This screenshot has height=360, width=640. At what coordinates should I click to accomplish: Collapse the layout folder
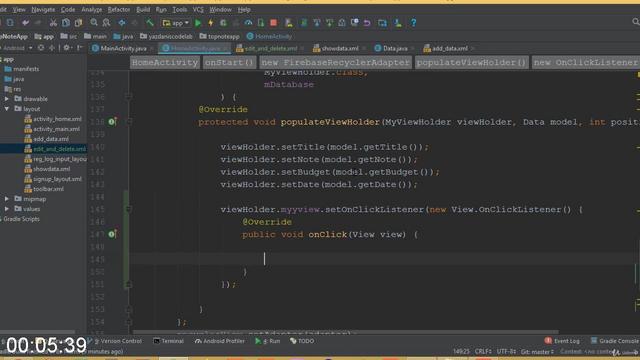tap(7, 109)
